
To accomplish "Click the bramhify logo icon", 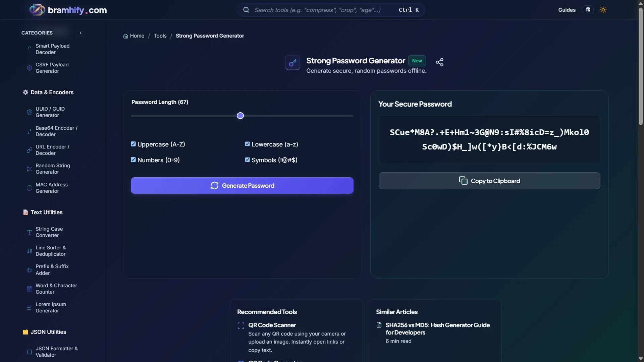I will pos(37,10).
